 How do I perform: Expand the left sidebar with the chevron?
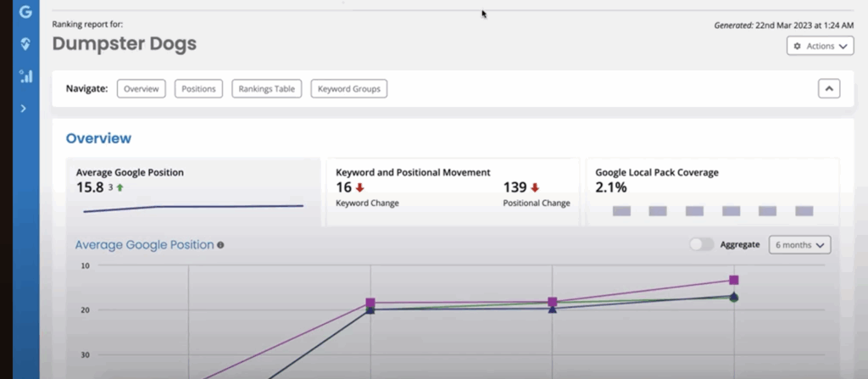pos(24,109)
